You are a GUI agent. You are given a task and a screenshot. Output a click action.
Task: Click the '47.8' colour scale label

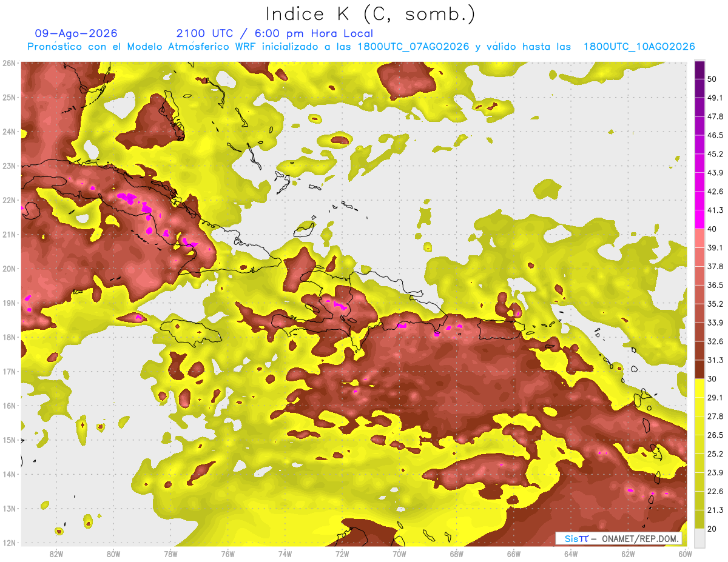point(715,116)
